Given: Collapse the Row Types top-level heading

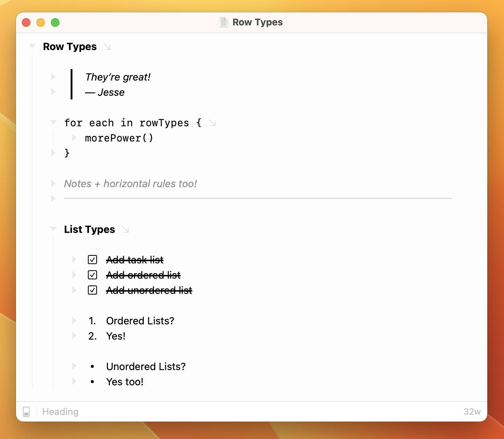Looking at the screenshot, I should point(32,46).
